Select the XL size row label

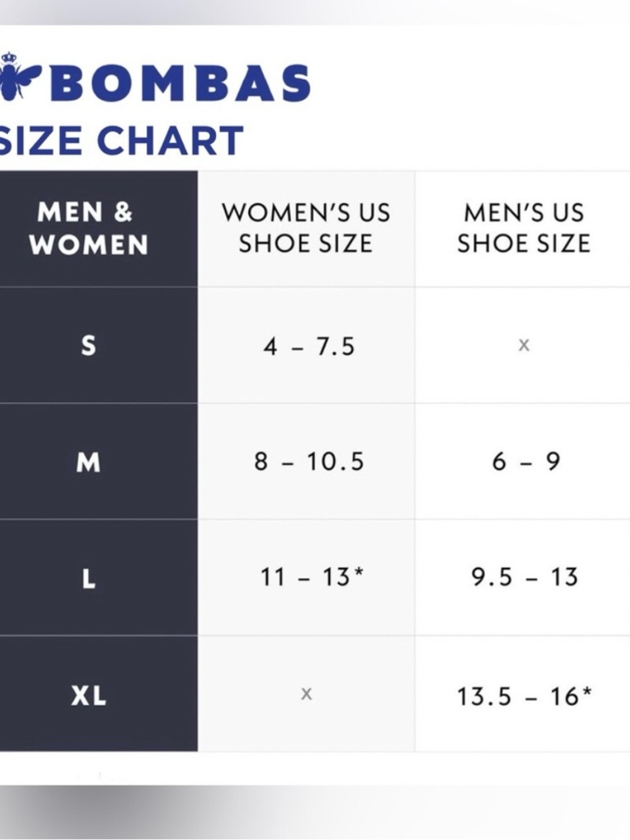[89, 695]
